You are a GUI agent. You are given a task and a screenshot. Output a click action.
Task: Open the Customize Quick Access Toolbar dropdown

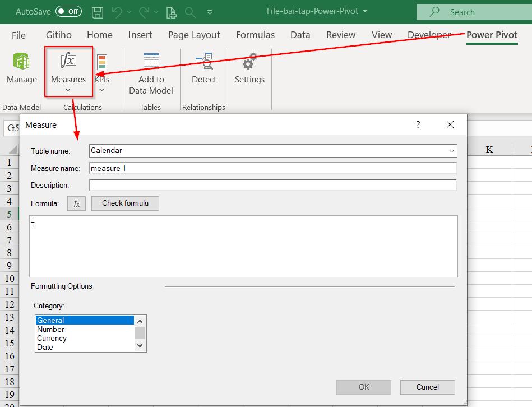[210, 12]
